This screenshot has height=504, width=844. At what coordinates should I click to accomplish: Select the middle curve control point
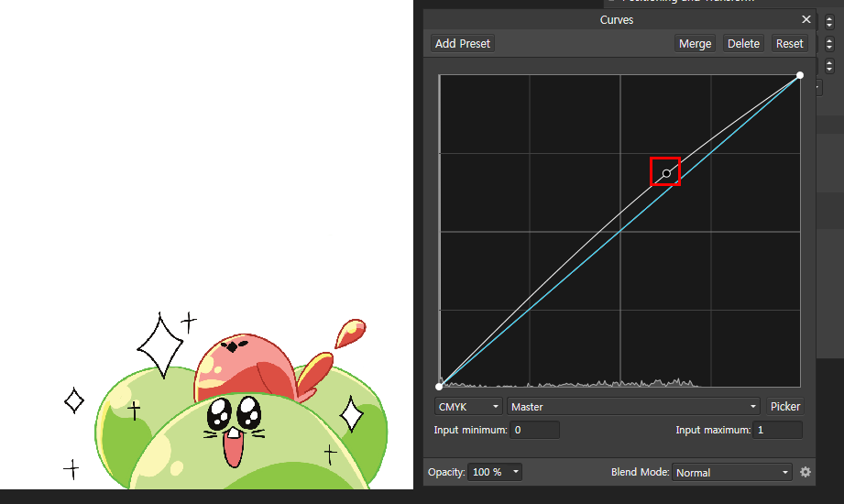pos(666,173)
